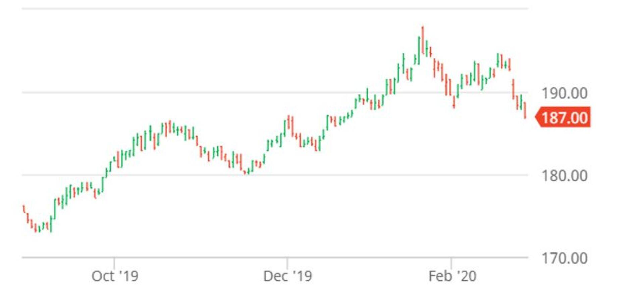The width and height of the screenshot is (644, 293).
Task: Click the mid-February green peak candle
Action: 498,60
